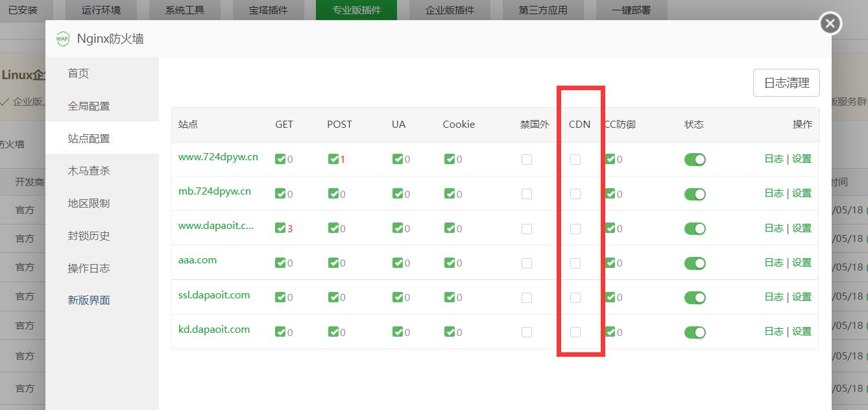Check 禁国外 box for kd.dapaoit.com
The height and width of the screenshot is (410, 868).
(x=527, y=332)
